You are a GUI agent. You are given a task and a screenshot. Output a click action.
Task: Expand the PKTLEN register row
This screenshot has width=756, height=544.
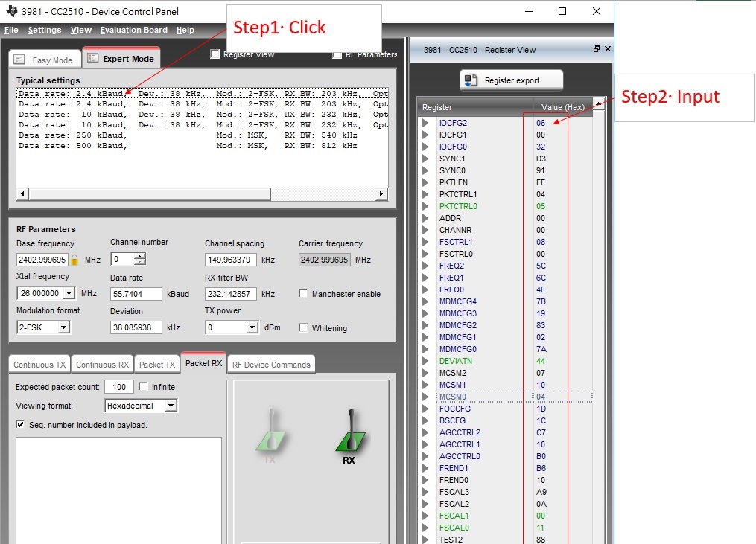pos(425,182)
